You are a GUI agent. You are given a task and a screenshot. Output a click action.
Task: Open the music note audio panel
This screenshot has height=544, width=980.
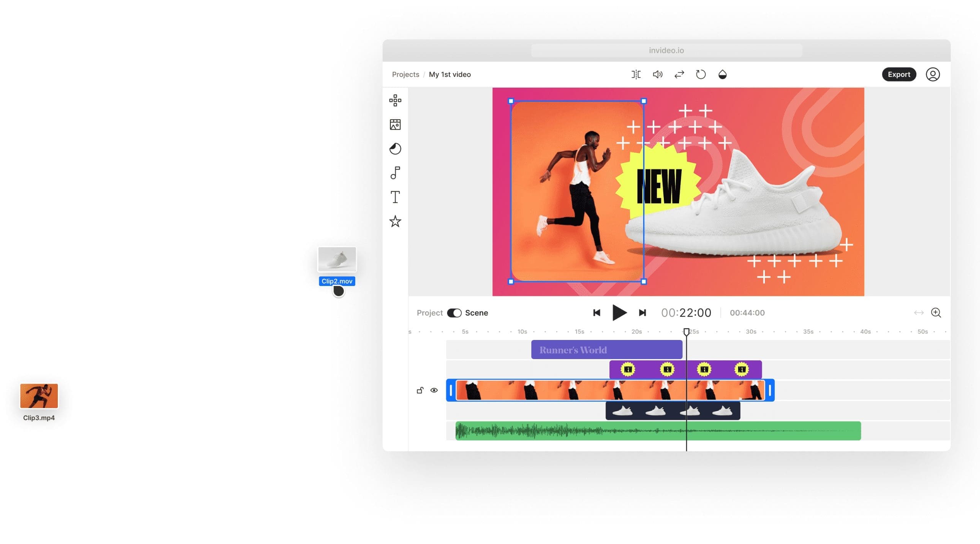click(395, 173)
